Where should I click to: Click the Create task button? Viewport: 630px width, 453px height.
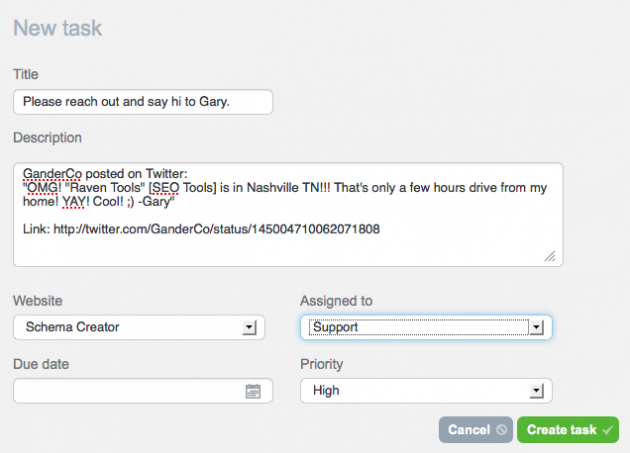568,430
